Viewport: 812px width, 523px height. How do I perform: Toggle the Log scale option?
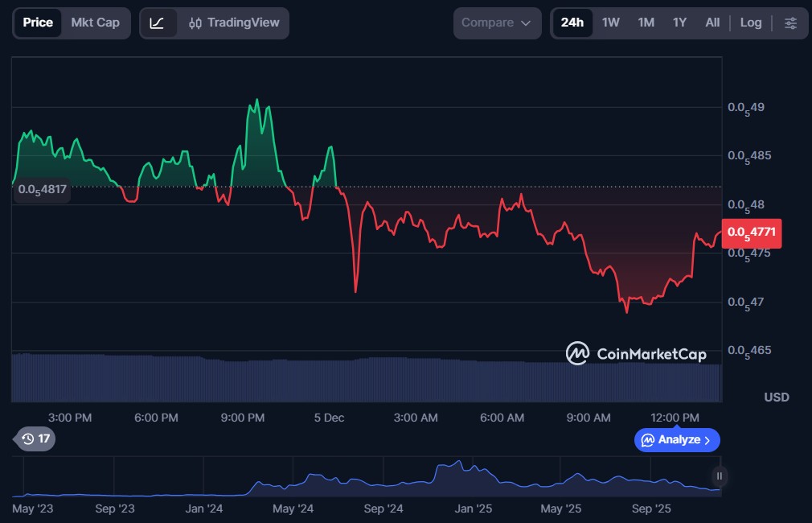[x=750, y=23]
